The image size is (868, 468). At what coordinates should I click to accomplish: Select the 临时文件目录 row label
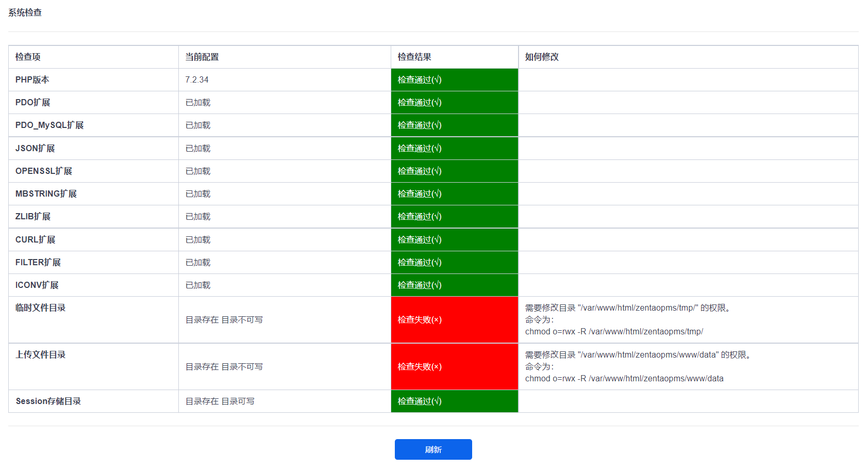pos(41,308)
